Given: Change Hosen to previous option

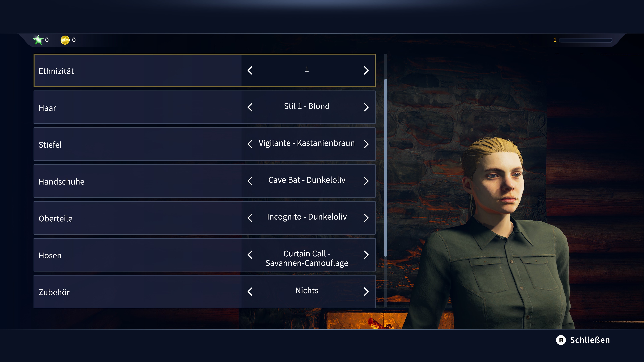Looking at the screenshot, I should [250, 255].
